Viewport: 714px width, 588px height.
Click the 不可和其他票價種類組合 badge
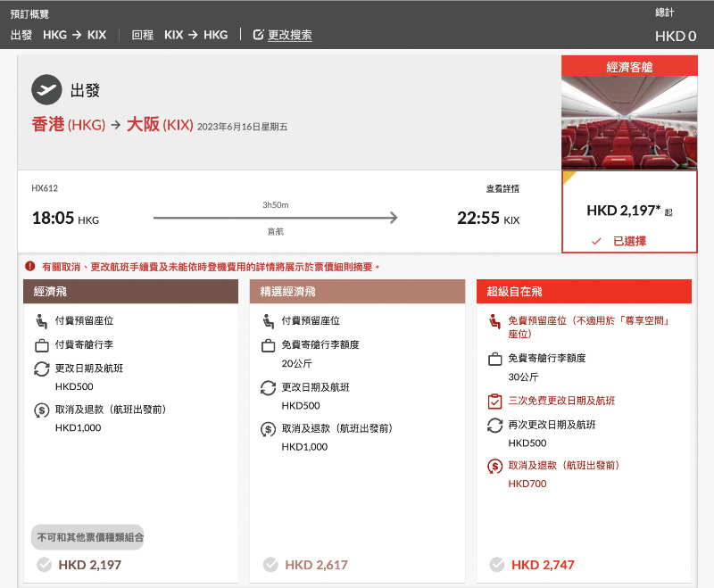(87, 537)
